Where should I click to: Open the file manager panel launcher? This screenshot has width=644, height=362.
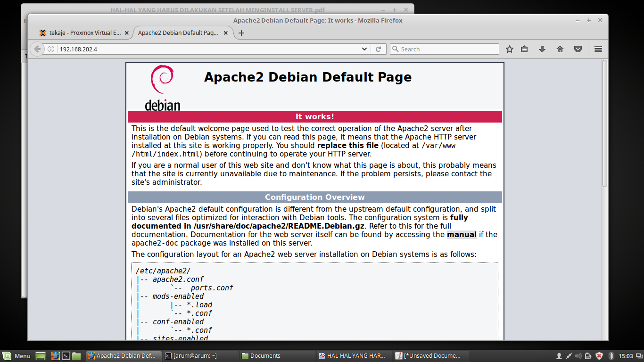click(77, 356)
